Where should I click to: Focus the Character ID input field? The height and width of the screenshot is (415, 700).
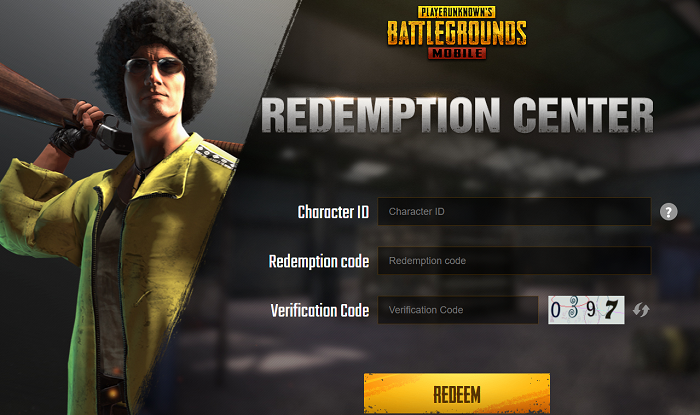click(x=514, y=212)
